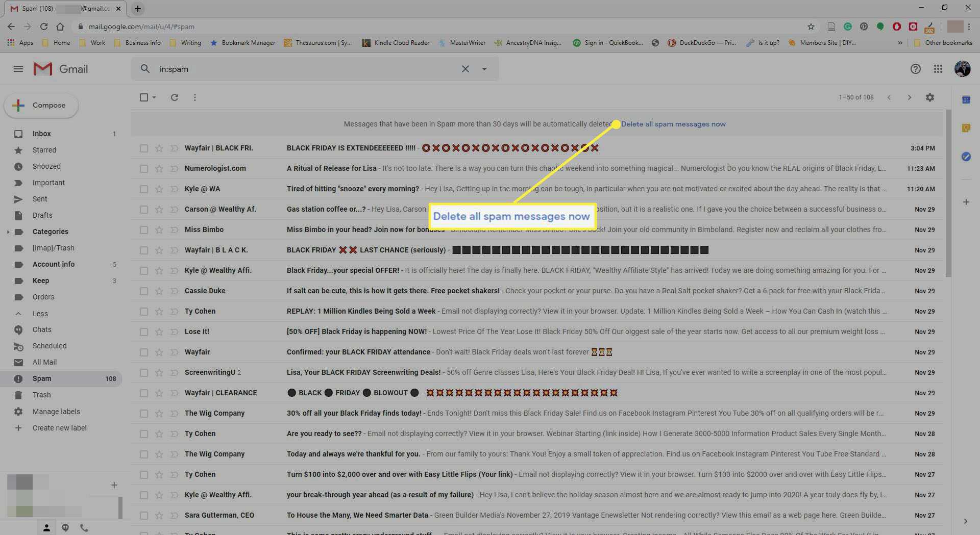Open Hangouts conversations icon
Image resolution: width=980 pixels, height=535 pixels.
(x=65, y=528)
